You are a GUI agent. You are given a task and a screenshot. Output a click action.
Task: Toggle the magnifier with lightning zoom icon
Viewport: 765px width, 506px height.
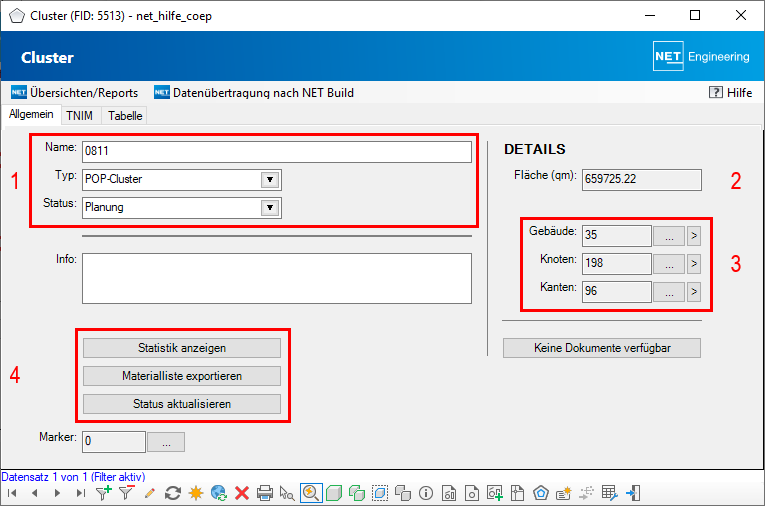311,493
